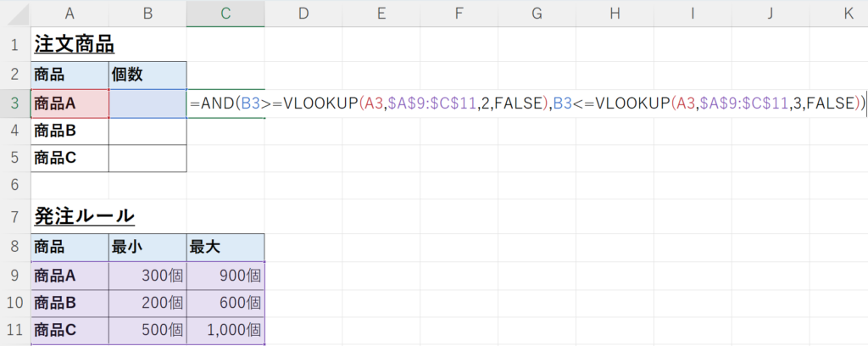Select row 7 header
This screenshot has width=868, height=346.
(x=15, y=216)
